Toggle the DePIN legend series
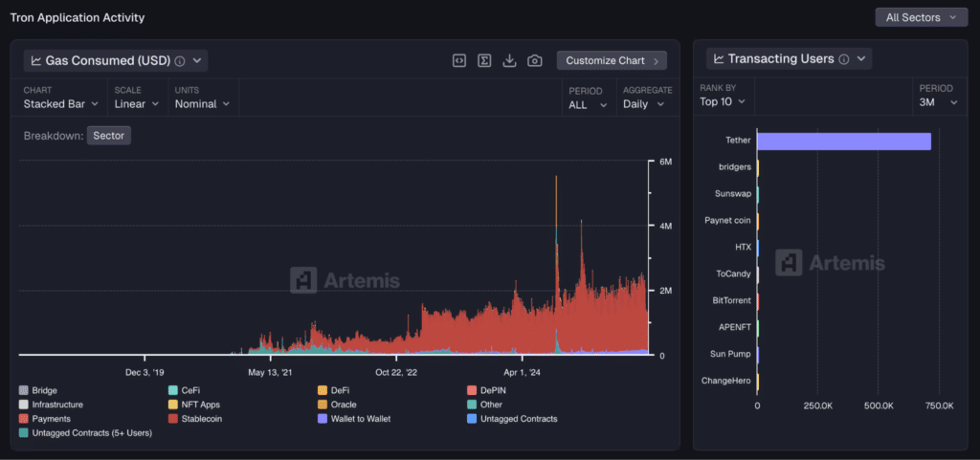 click(x=485, y=391)
